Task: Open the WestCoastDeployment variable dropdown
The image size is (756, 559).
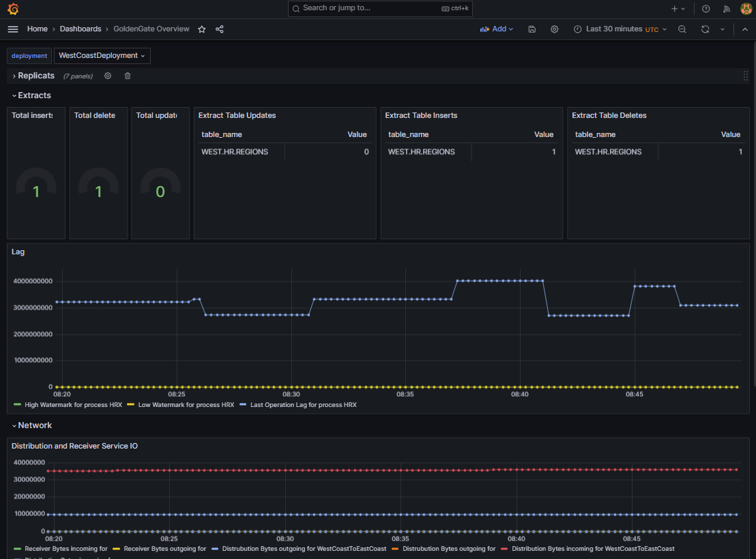Action: pyautogui.click(x=102, y=55)
